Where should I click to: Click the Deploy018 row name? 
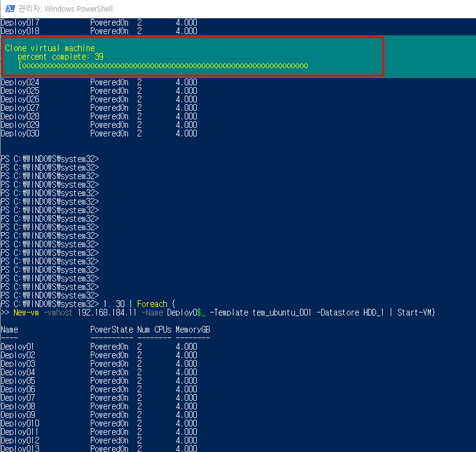[x=20, y=31]
